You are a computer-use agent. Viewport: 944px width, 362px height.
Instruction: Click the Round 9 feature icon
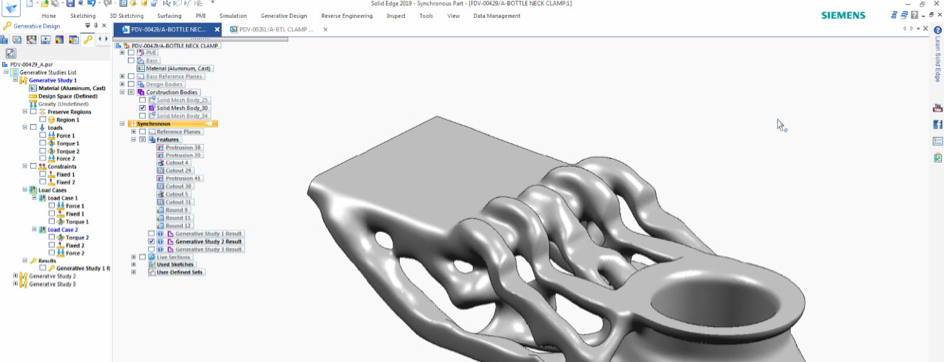point(160,210)
